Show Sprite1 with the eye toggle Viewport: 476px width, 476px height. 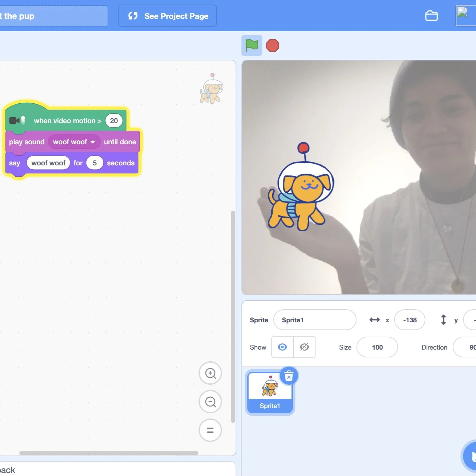pos(282,347)
